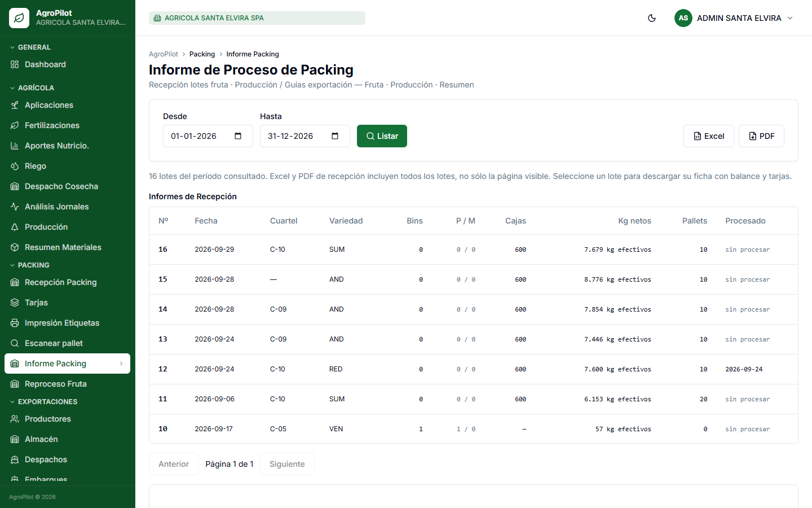Collapse the PACKING sidebar section
Viewport: 812px width, 508px height.
click(30, 265)
